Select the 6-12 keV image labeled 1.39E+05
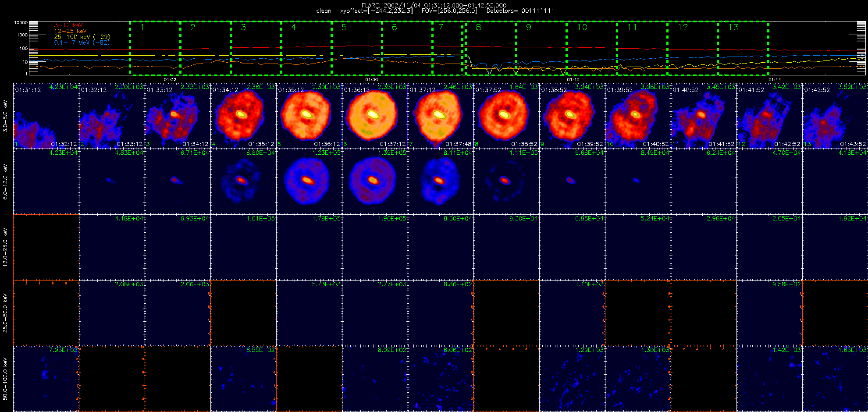Screen dimensions: 868x412 pos(375,181)
